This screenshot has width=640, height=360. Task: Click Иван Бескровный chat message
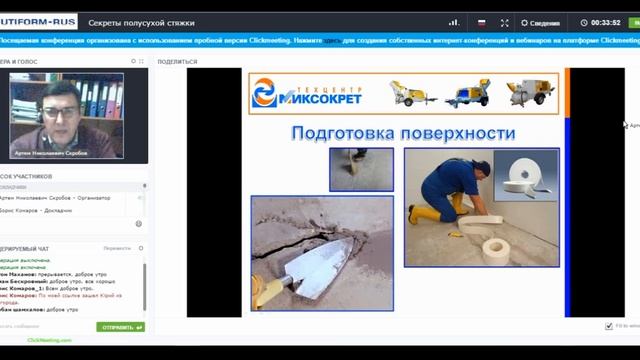[58, 282]
